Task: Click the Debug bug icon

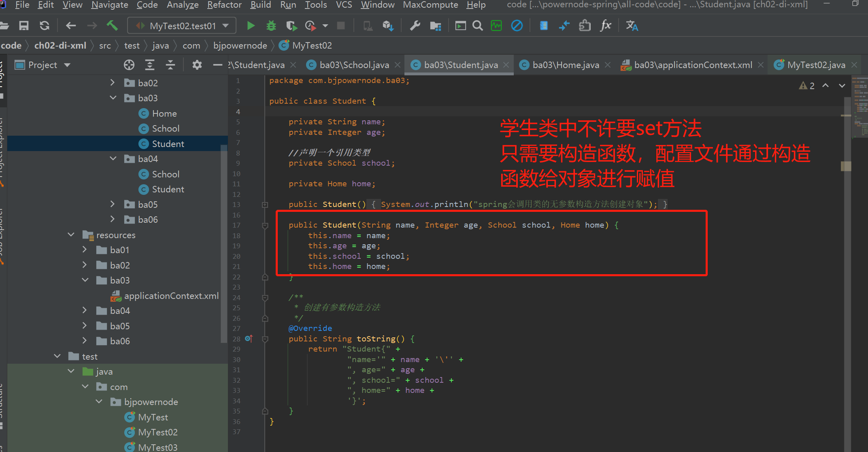Action: (271, 26)
